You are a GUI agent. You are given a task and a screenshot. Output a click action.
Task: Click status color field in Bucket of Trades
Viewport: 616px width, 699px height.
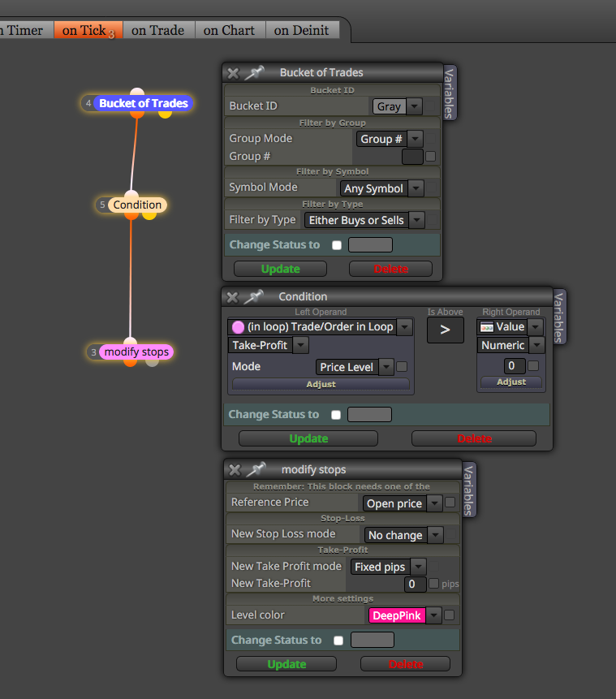(370, 245)
